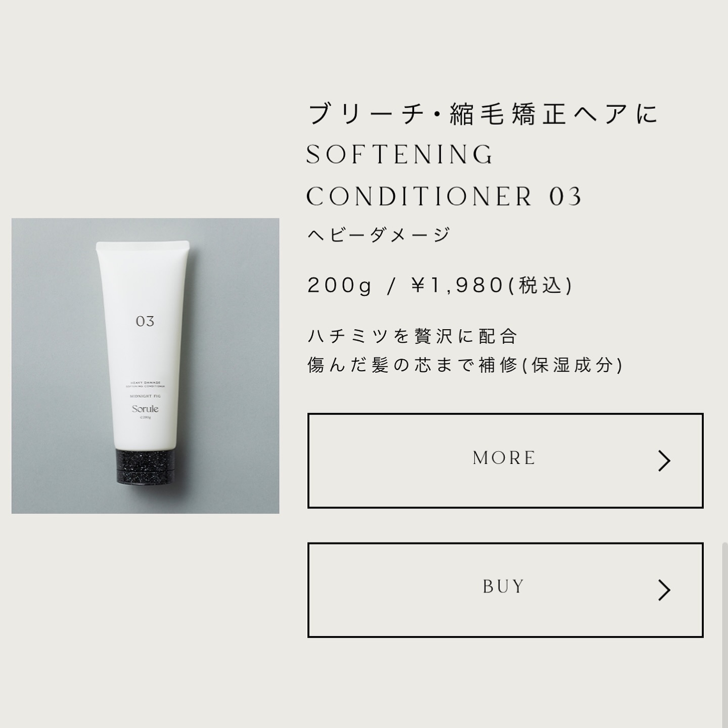Click the 200g marking below Sorule logo
Image resolution: width=728 pixels, height=728 pixels.
tap(145, 418)
